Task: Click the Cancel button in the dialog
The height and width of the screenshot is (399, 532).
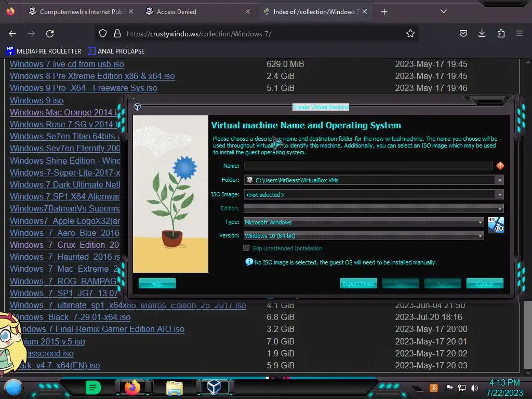Action: click(485, 283)
